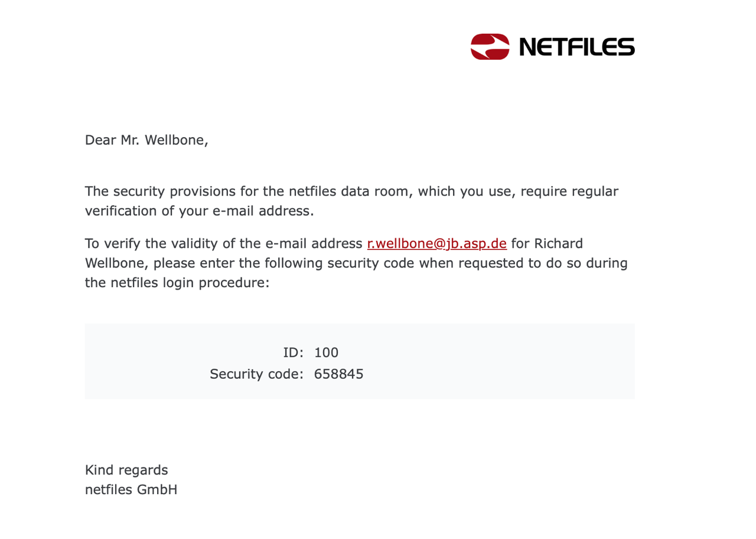
Task: Click the NETFILES wordmark text
Action: [576, 47]
